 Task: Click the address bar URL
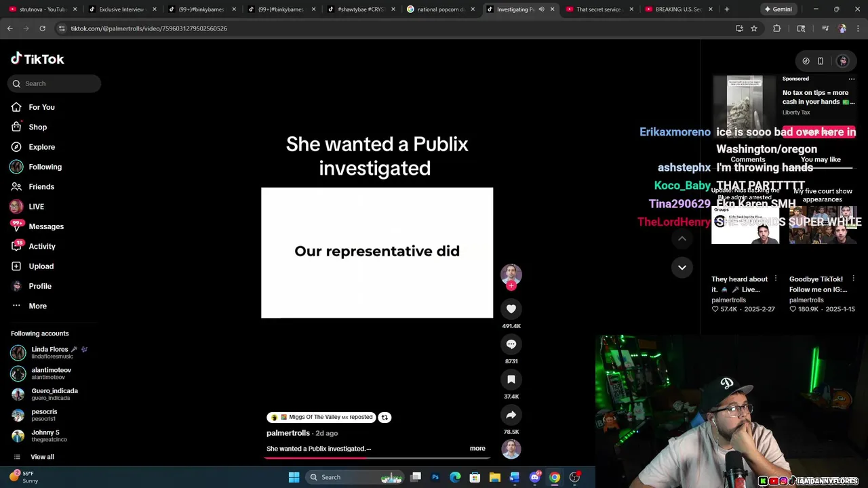point(149,28)
